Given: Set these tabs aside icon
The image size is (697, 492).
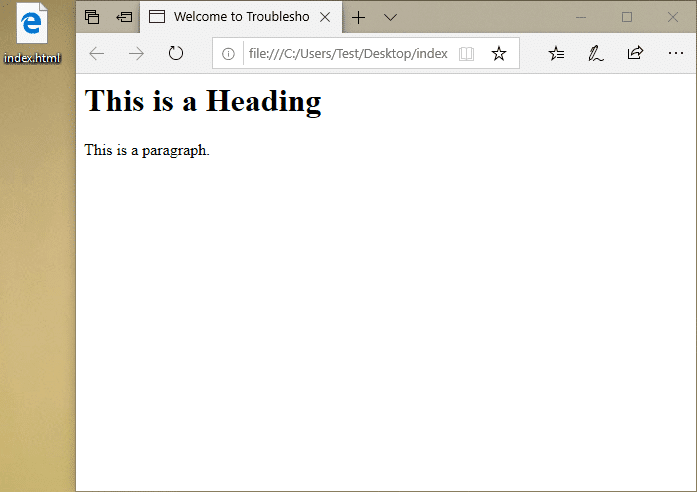Looking at the screenshot, I should point(124,17).
